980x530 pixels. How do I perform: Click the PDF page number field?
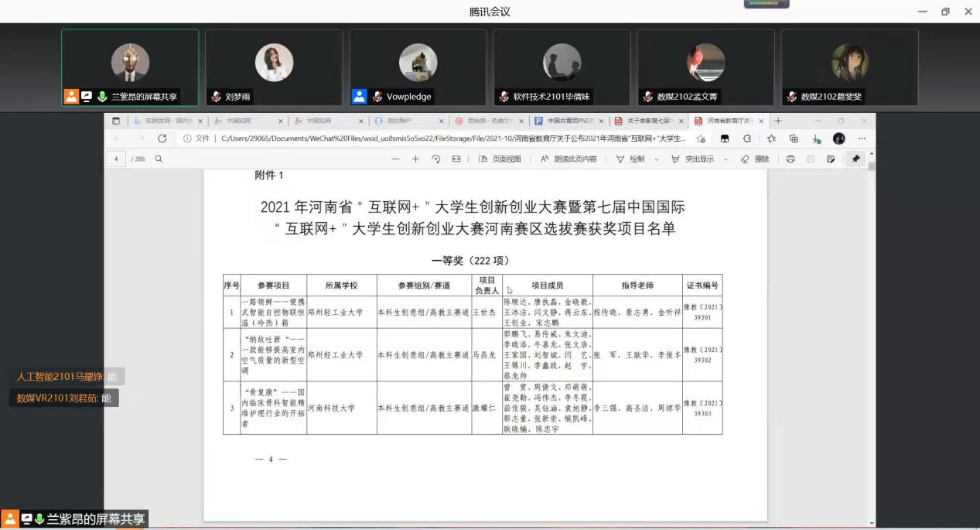tap(116, 159)
